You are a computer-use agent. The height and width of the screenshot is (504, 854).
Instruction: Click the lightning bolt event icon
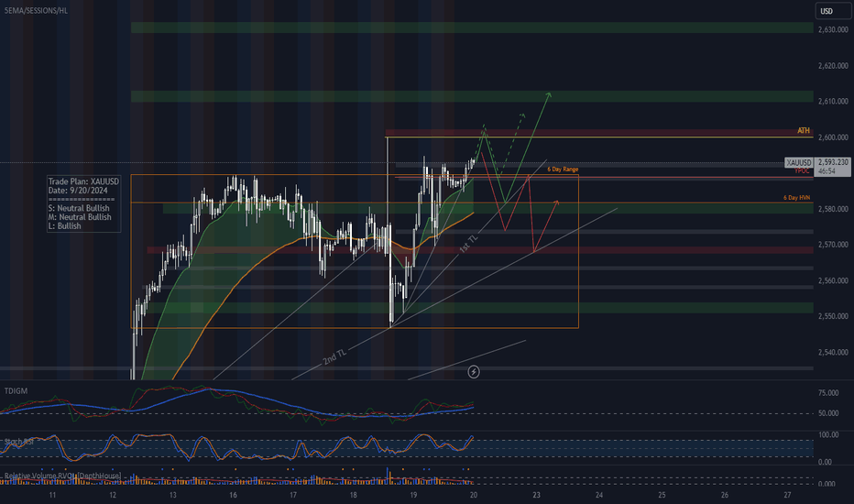(474, 372)
